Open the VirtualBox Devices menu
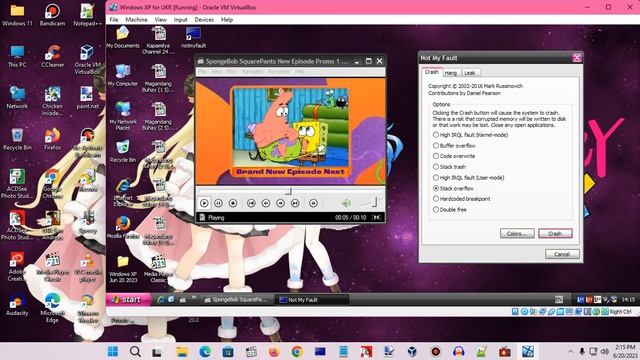 click(x=204, y=20)
